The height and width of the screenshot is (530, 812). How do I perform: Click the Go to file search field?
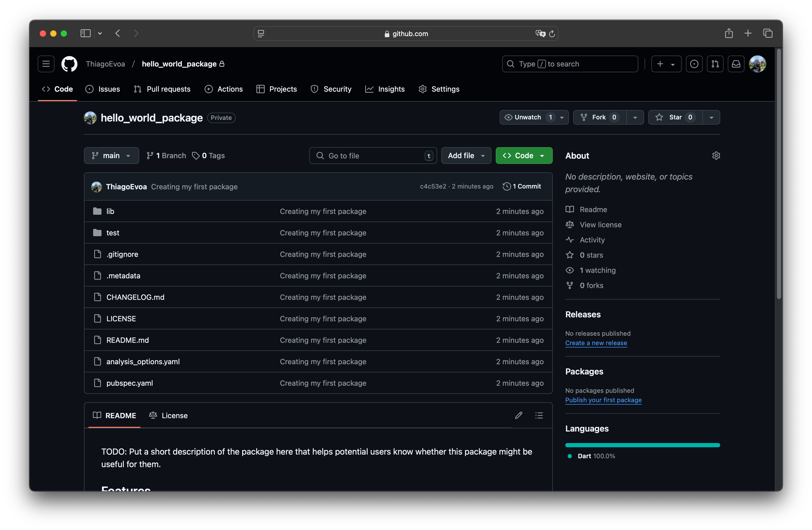pos(373,156)
